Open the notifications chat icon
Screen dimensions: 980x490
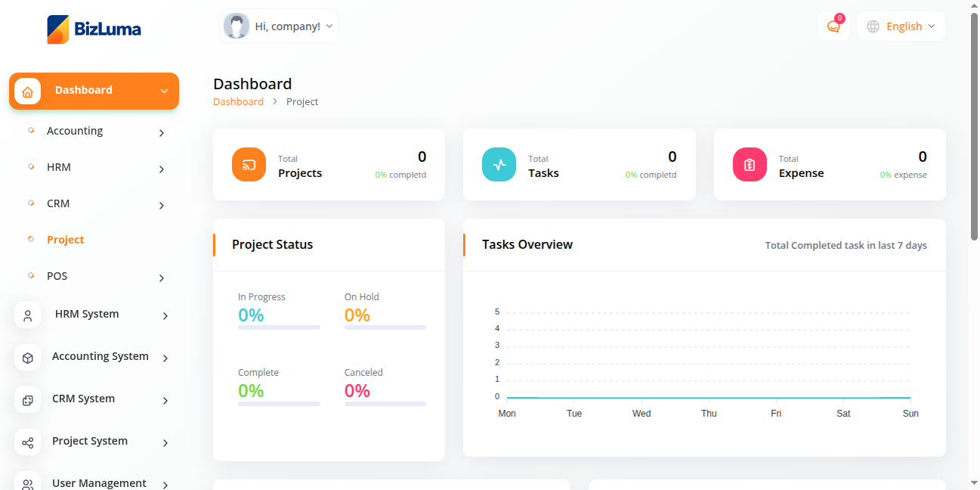click(833, 26)
